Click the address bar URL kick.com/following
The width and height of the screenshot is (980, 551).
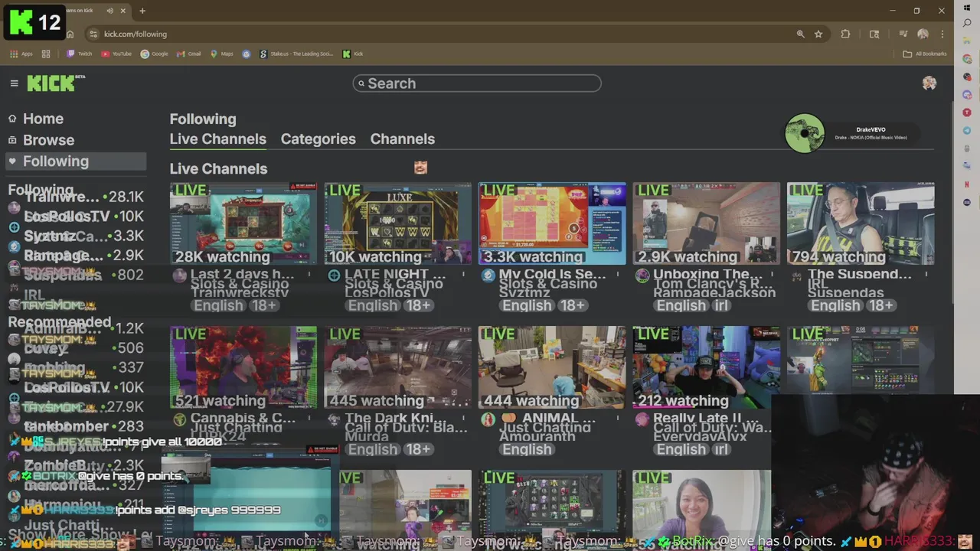pyautogui.click(x=136, y=34)
